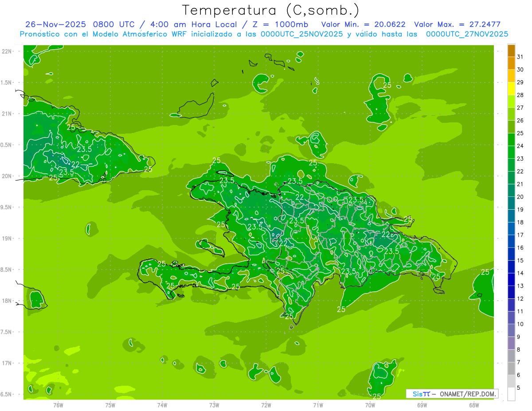Click the "18N" latitude axis label
532x411 pixels.
[7, 301]
